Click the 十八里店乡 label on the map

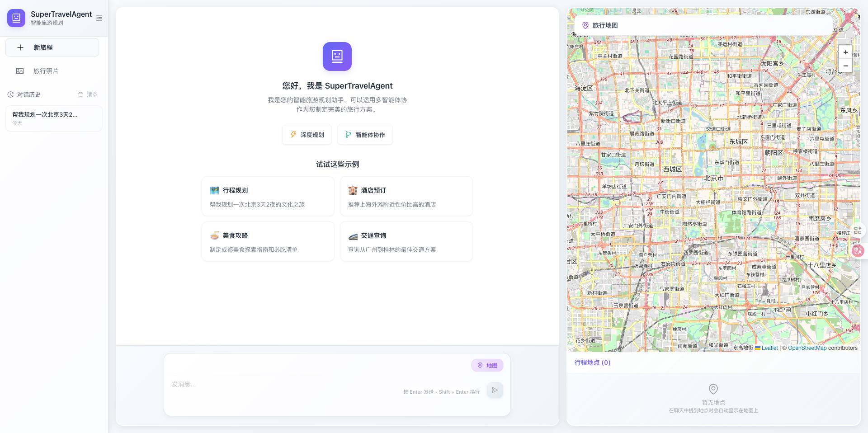click(822, 265)
